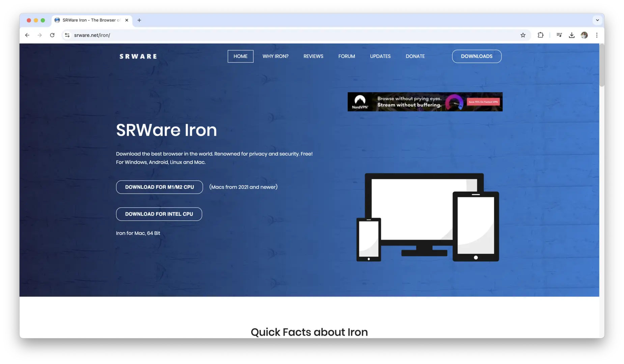Viewport: 624px width, 364px height.
Task: Click the page vertical scrollbar thumb
Action: (602, 66)
